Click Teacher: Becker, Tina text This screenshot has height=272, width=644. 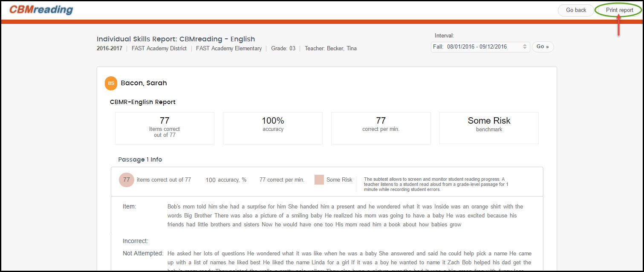tap(331, 49)
